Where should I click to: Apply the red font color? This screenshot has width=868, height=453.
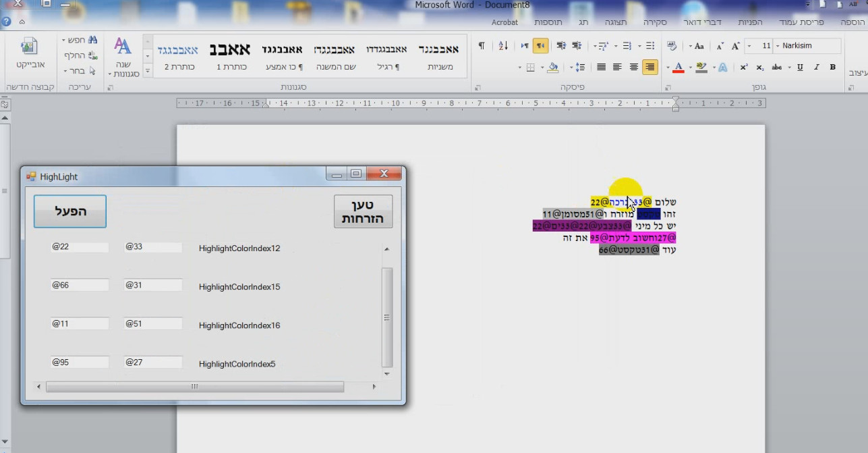(678, 68)
